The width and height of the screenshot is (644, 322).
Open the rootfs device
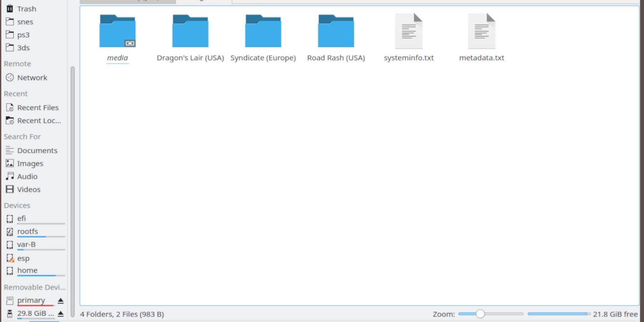tap(28, 231)
